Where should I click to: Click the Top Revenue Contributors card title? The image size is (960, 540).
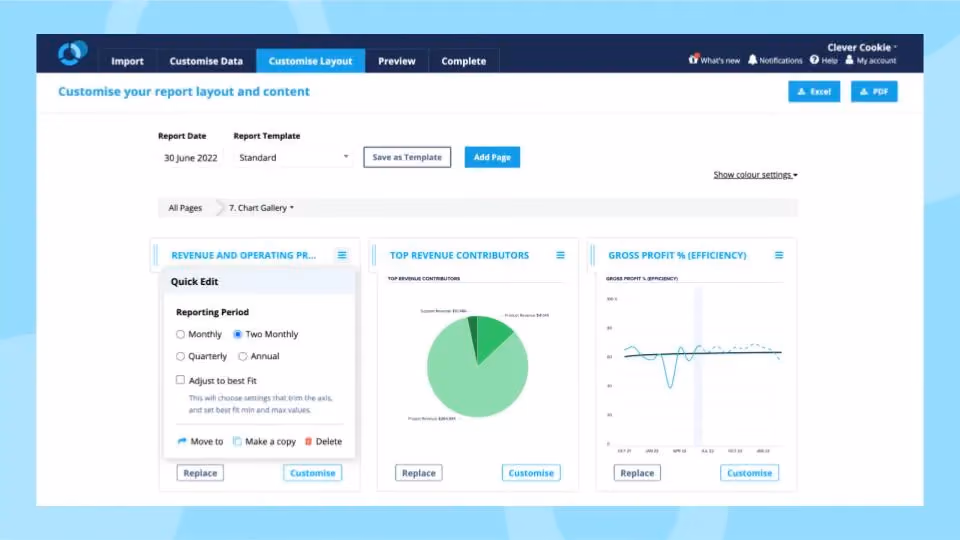coord(459,255)
